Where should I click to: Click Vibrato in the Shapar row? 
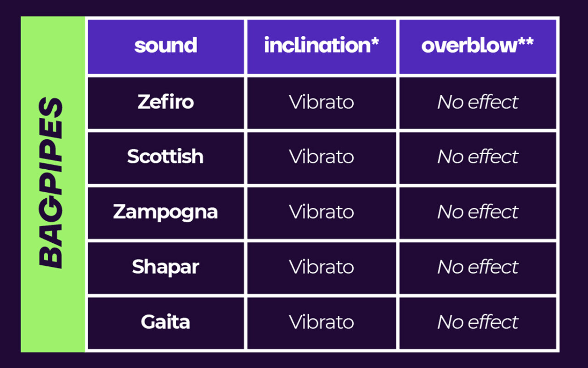(322, 268)
